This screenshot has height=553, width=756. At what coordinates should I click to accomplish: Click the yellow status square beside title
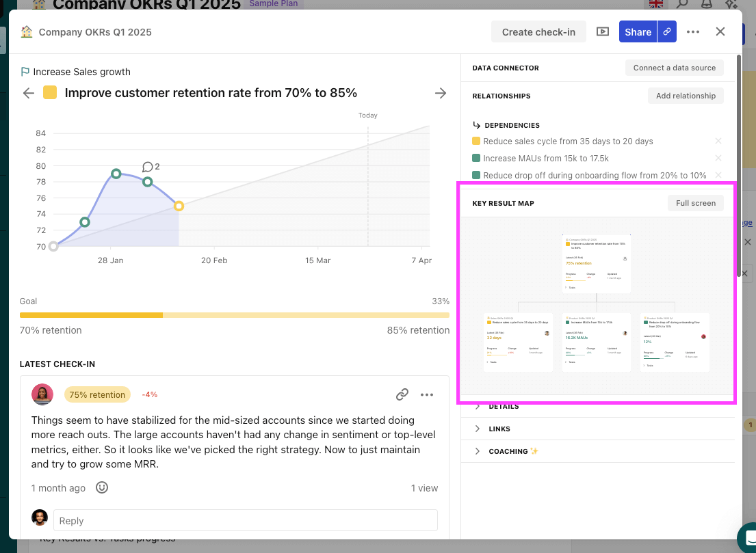[x=50, y=92]
